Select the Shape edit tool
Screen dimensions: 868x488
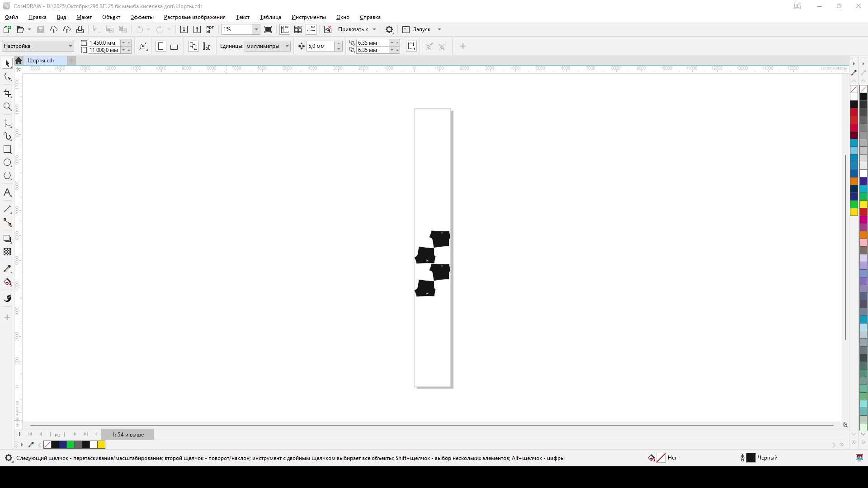pos(7,77)
